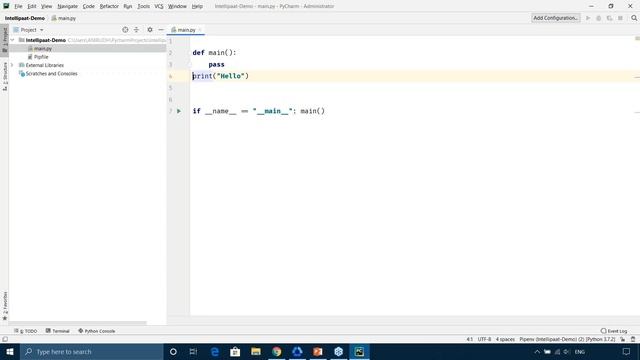
Task: Open File Explorer from taskbar
Action: click(x=256, y=351)
